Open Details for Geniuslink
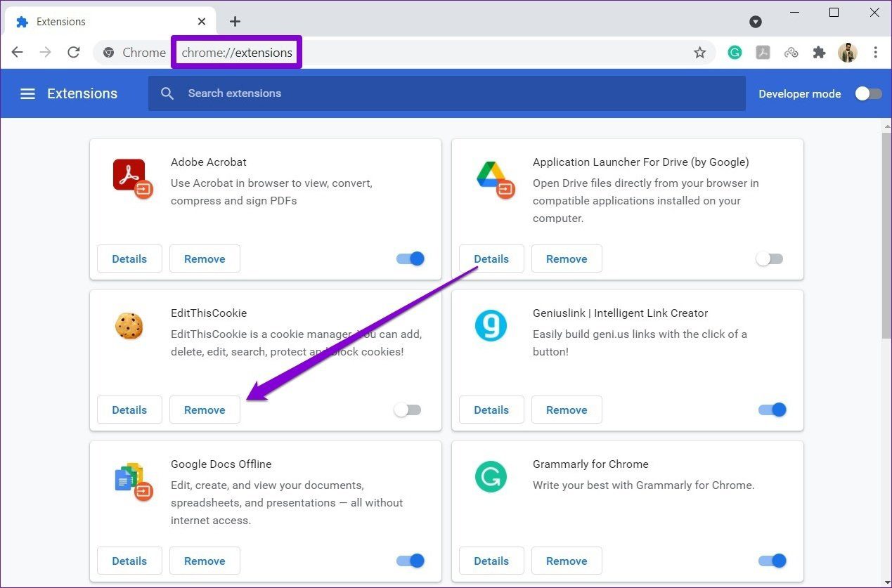The height and width of the screenshot is (588, 892). tap(491, 410)
